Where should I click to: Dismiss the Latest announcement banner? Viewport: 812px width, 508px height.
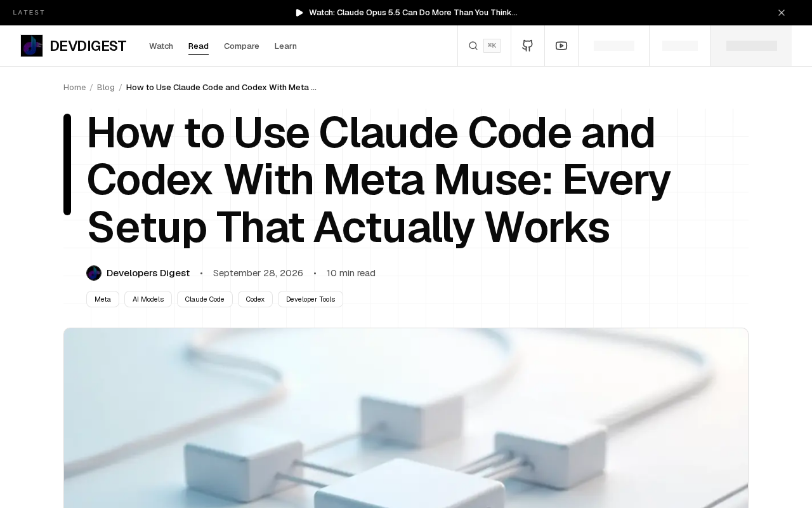pyautogui.click(x=782, y=13)
